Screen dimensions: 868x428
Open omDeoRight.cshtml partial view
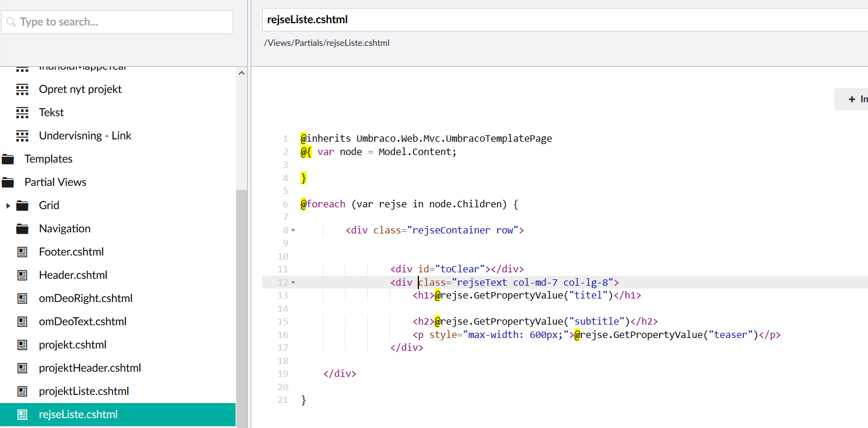[x=86, y=298]
